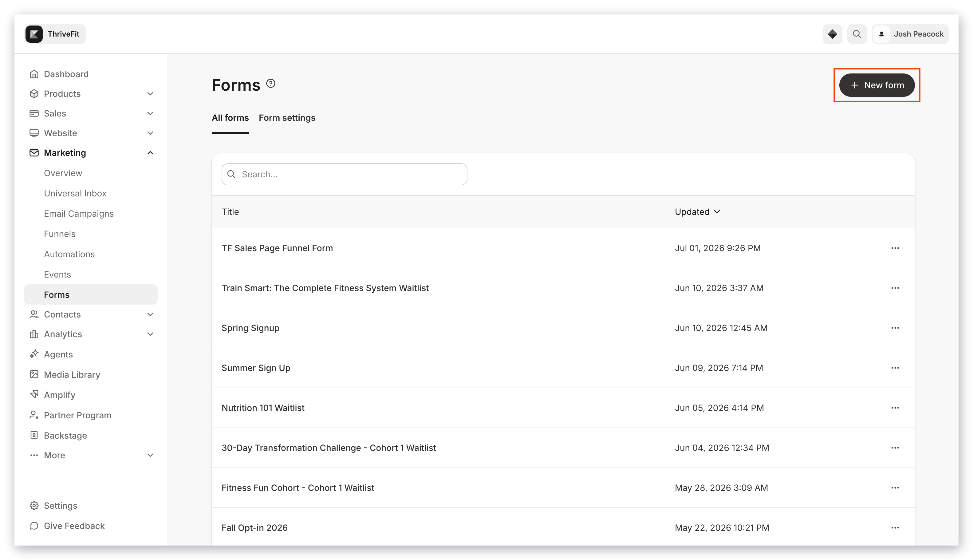Select the Email Campaigns menu item
The image size is (973, 560).
tap(78, 214)
